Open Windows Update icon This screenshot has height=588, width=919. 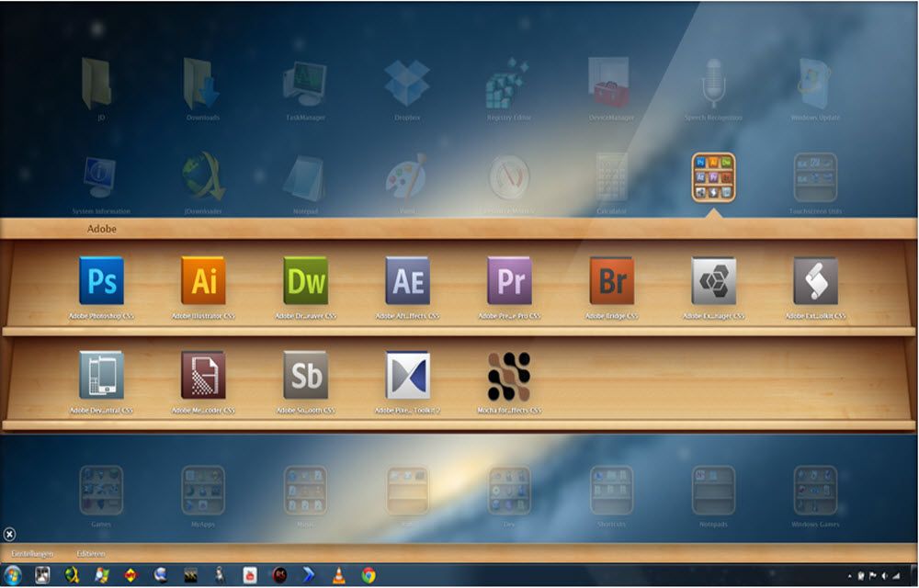pyautogui.click(x=814, y=84)
